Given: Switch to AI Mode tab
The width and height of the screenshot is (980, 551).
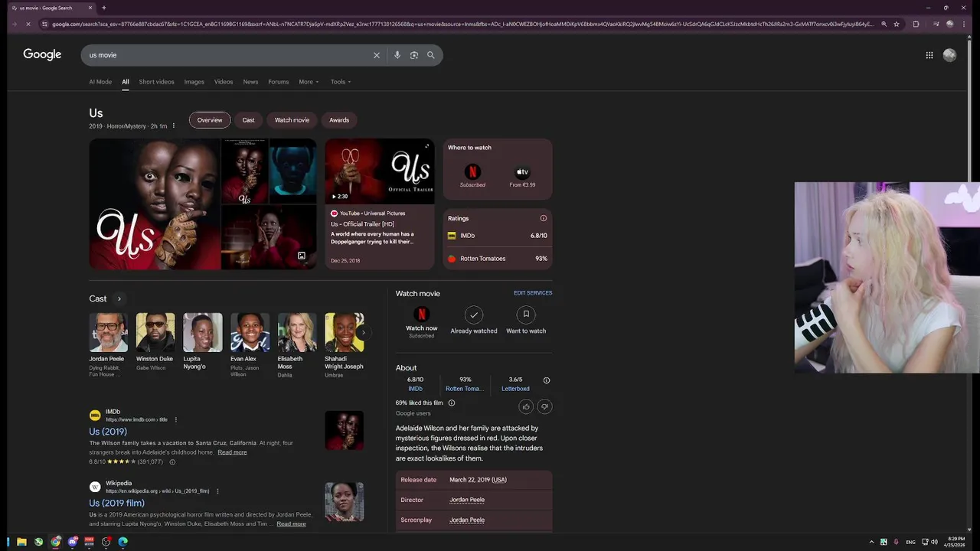Looking at the screenshot, I should coord(100,82).
